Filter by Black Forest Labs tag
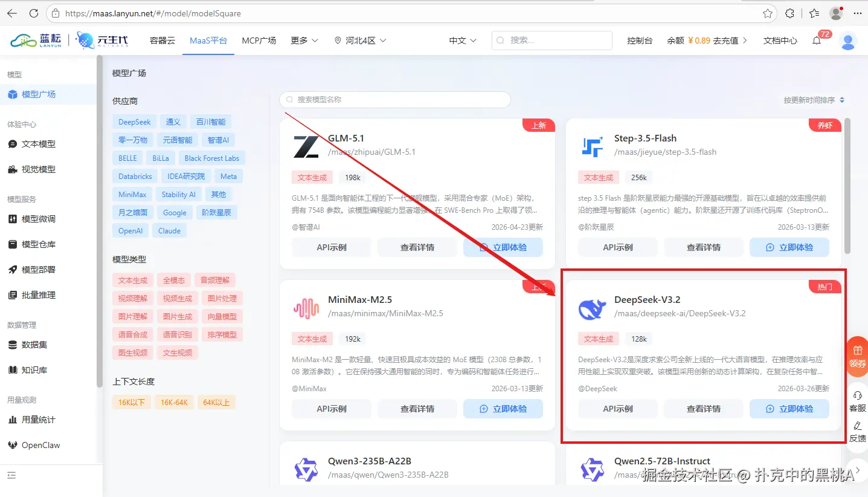The width and height of the screenshot is (868, 497). pyautogui.click(x=212, y=158)
